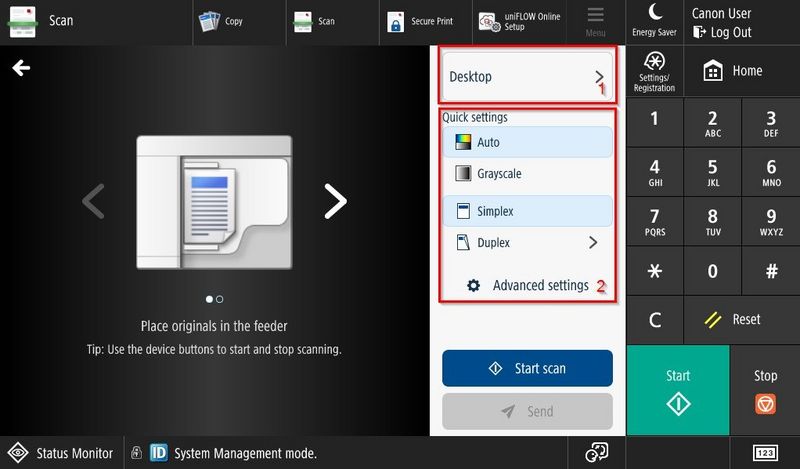
Task: Open the top bar Menu button
Action: pyautogui.click(x=595, y=21)
